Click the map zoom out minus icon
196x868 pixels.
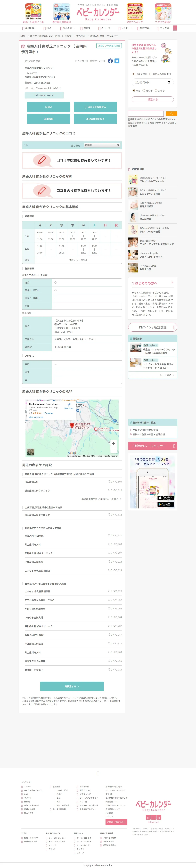pos(114,450)
